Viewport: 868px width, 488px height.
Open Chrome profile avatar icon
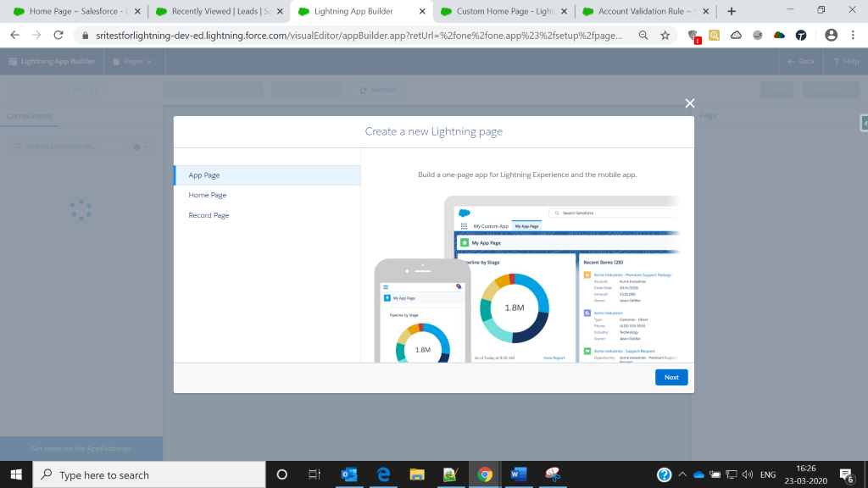click(x=831, y=36)
